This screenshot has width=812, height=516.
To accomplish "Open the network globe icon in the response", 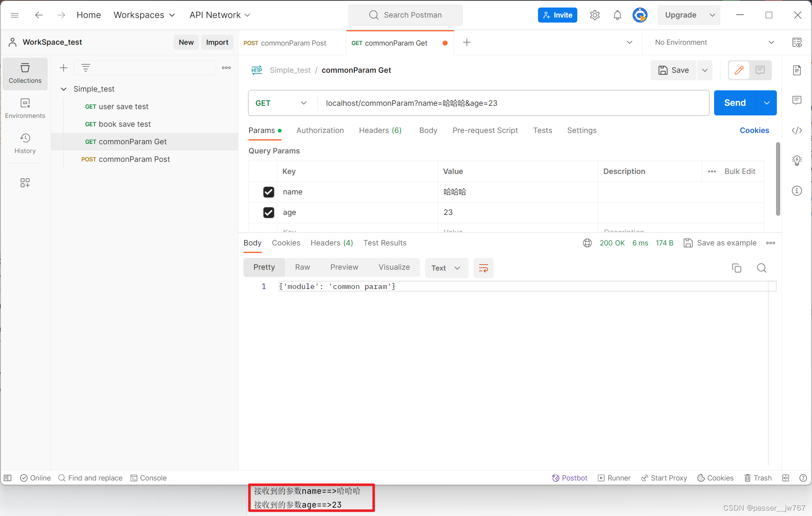I will [587, 243].
